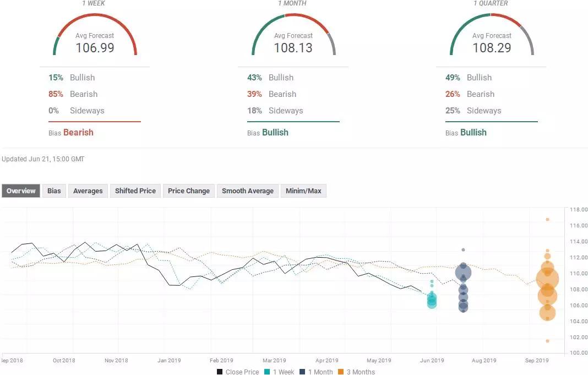Open the Price Change tab
The image size is (588, 375).
click(189, 191)
